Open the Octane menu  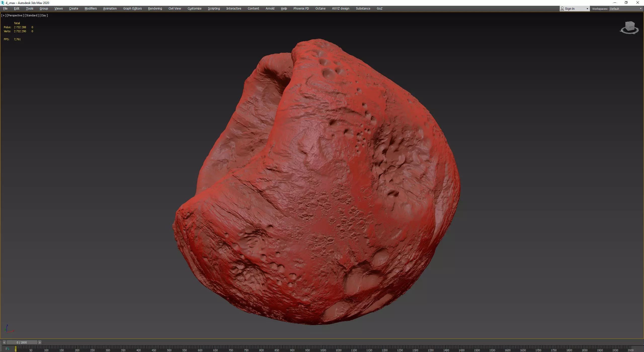pyautogui.click(x=320, y=9)
